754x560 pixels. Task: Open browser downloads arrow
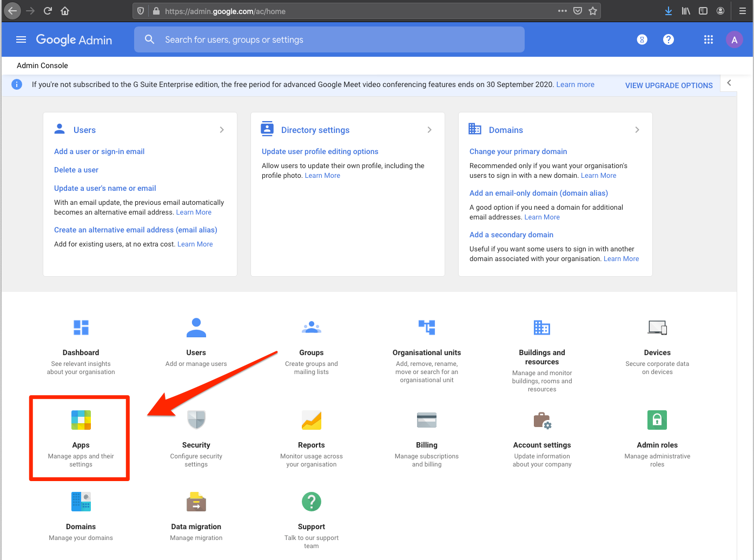coord(669,11)
